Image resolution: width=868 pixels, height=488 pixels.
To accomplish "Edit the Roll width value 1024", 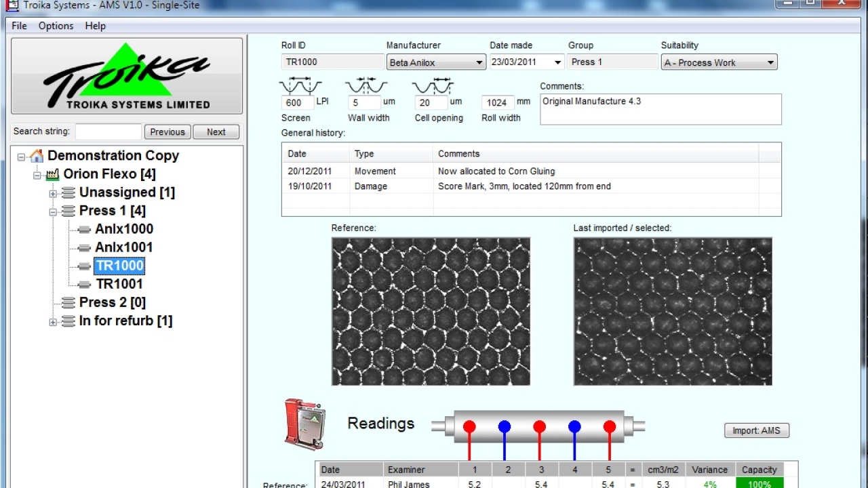I will (x=498, y=103).
